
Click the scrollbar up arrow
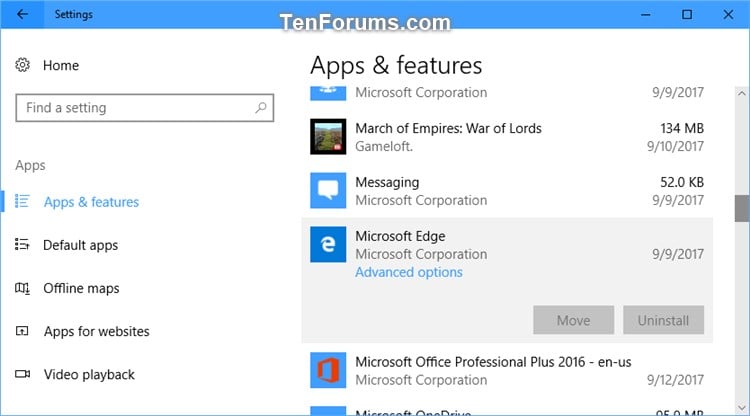pyautogui.click(x=742, y=93)
